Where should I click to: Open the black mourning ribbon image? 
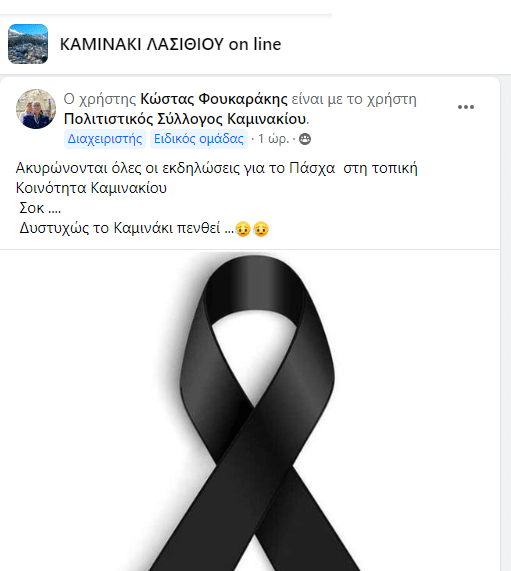click(x=250, y=410)
